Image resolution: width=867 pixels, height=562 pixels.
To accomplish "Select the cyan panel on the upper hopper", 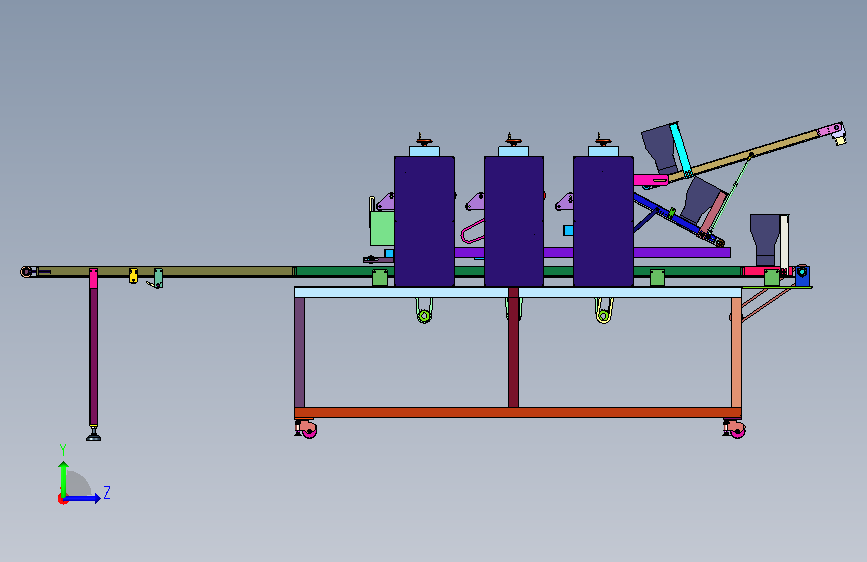I will (x=681, y=150).
